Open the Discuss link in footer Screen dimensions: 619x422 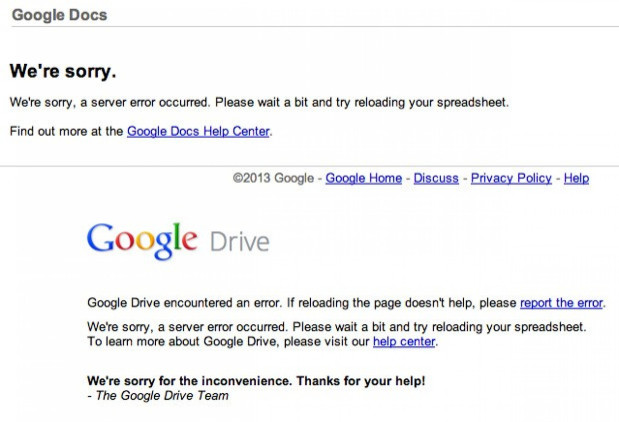[x=436, y=178]
